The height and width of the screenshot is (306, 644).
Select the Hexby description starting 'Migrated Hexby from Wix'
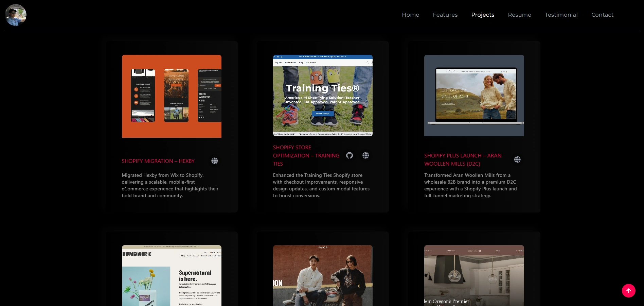pyautogui.click(x=170, y=185)
